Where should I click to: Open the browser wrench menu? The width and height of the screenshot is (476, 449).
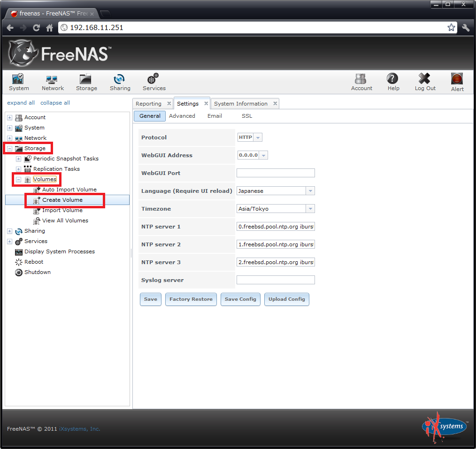click(x=466, y=28)
